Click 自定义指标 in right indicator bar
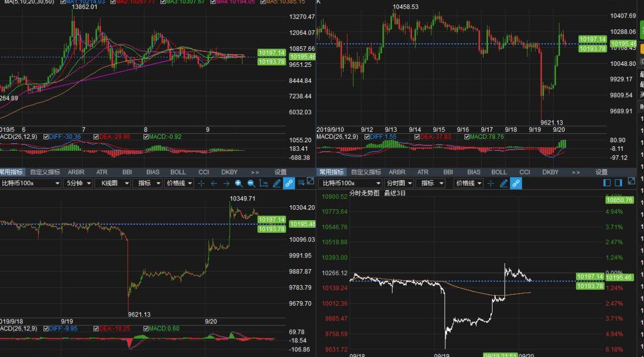644x357 pixels. [366, 172]
